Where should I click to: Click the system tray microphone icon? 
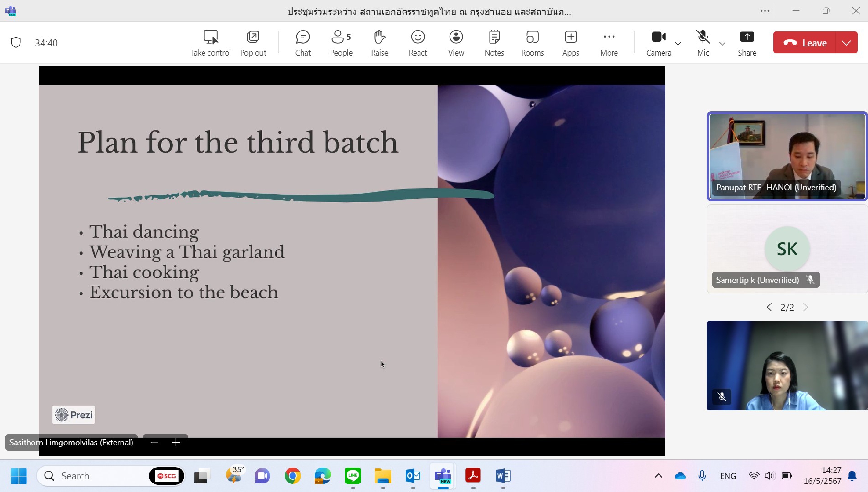(702, 476)
